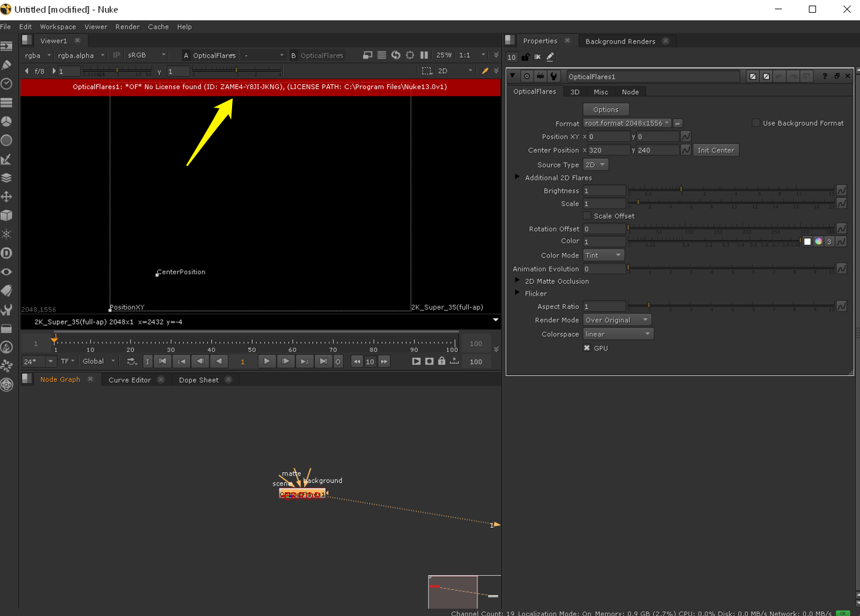Float the OpticalFlares1 properties panel
The width and height of the screenshot is (860, 616).
coord(836,76)
